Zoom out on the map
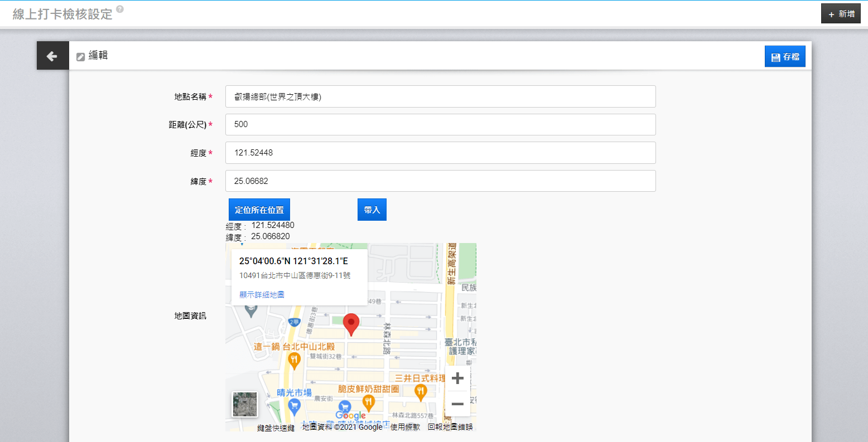 point(457,404)
